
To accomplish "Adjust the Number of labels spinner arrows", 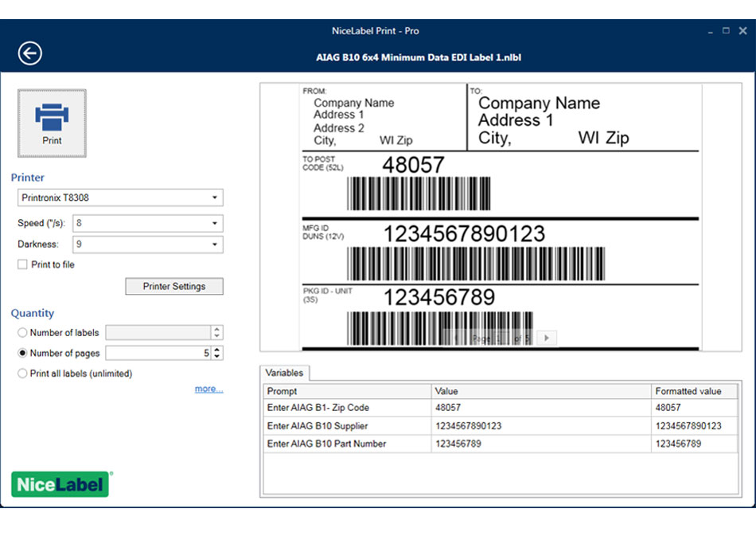I will pos(217,333).
